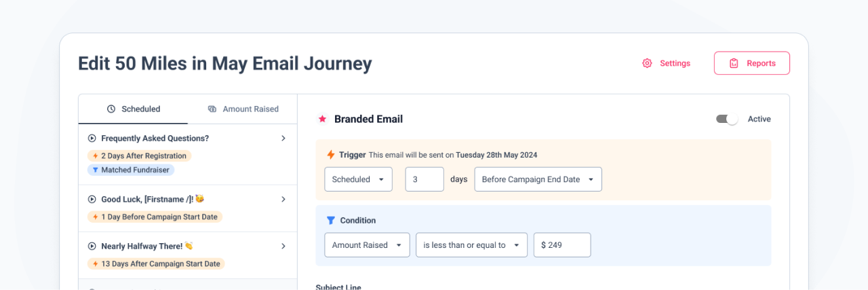
Task: Expand the Frequently Asked Questions chevron
Action: point(283,138)
